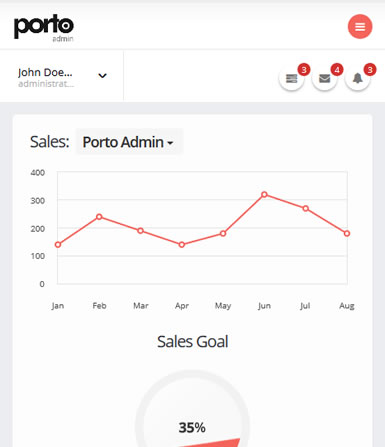385x447 pixels.
Task: Click the Sales Goal heading
Action: pos(193,342)
